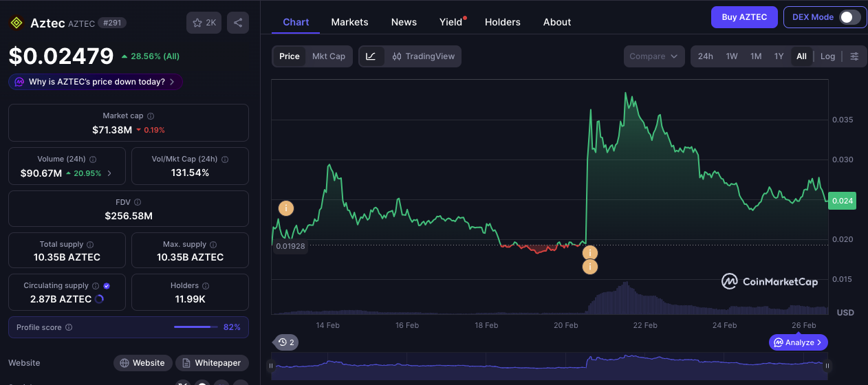Open the Whitepaper link
This screenshot has width=868, height=385.
click(212, 363)
